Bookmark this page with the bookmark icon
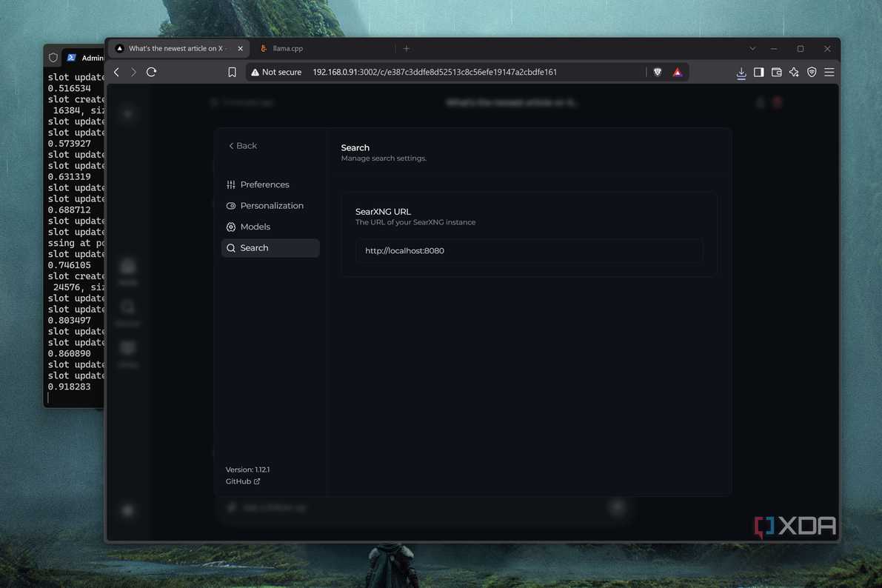 (x=232, y=72)
